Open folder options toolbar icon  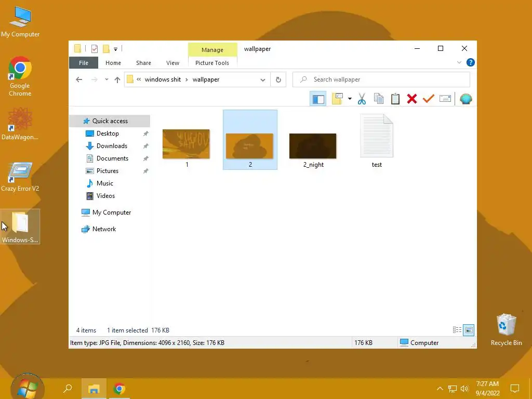pos(337,99)
